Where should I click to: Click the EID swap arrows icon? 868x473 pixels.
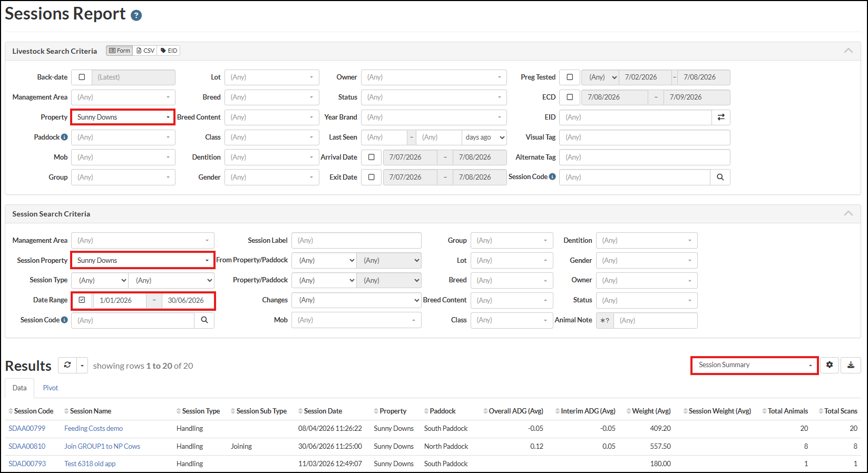[x=721, y=117]
